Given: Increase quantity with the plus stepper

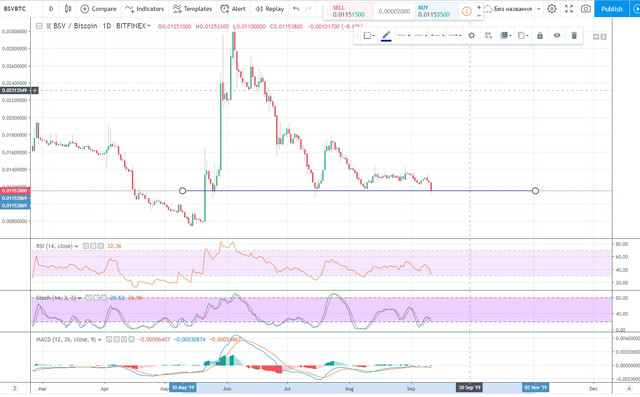Looking at the screenshot, I should tap(479, 7).
